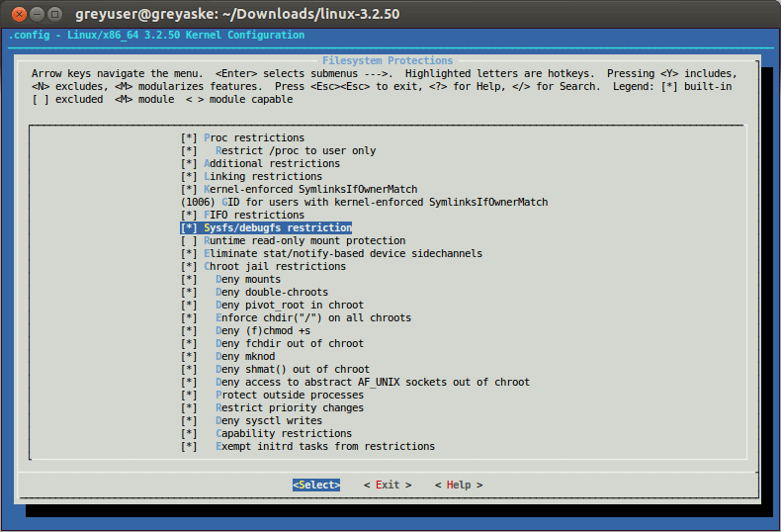Select Runtime read-only mount protection text

[304, 241]
